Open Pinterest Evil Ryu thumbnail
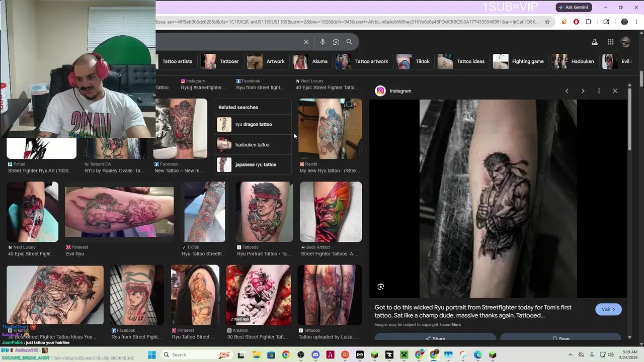 click(x=119, y=212)
